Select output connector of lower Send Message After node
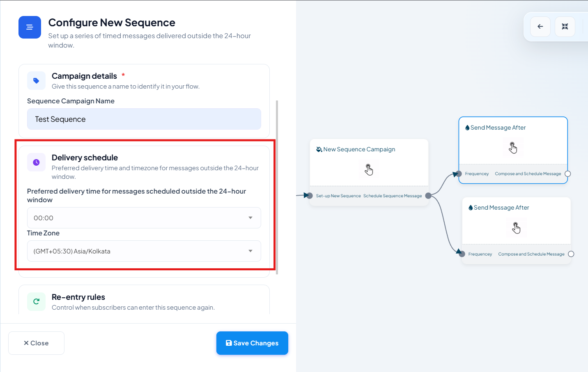The height and width of the screenshot is (372, 588). 571,254
